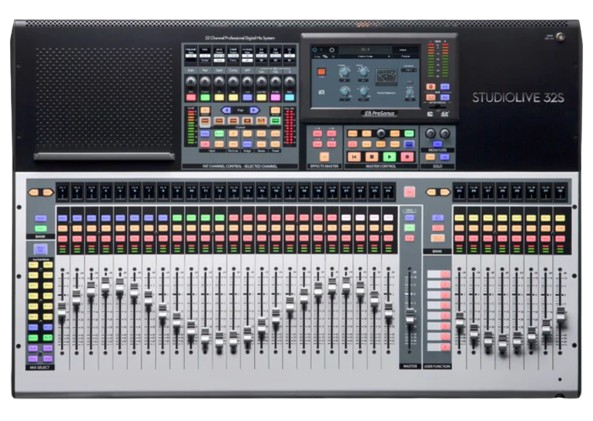Tap the top-left red button in Effects Master
This screenshot has height=421, width=593.
pos(318,134)
